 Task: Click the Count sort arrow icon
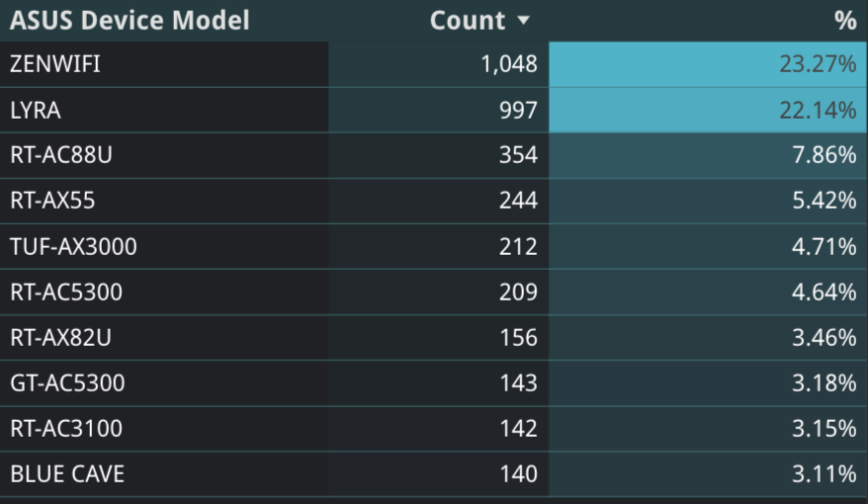point(523,21)
